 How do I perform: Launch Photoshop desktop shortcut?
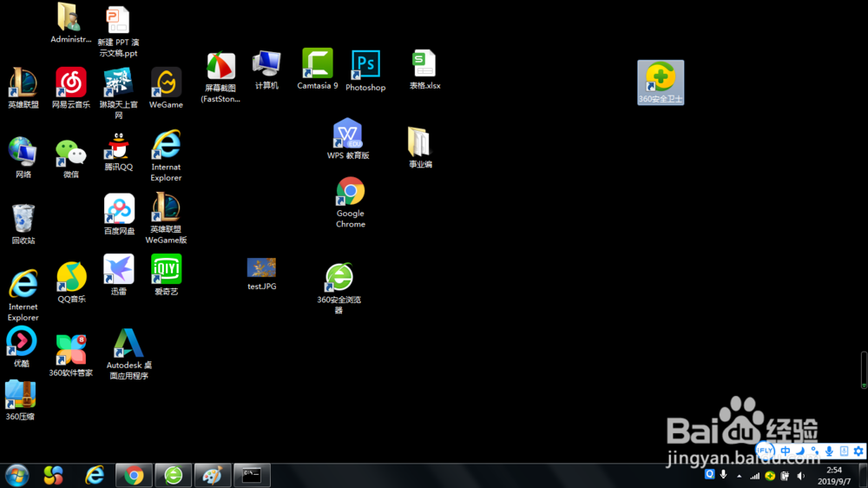coord(365,70)
